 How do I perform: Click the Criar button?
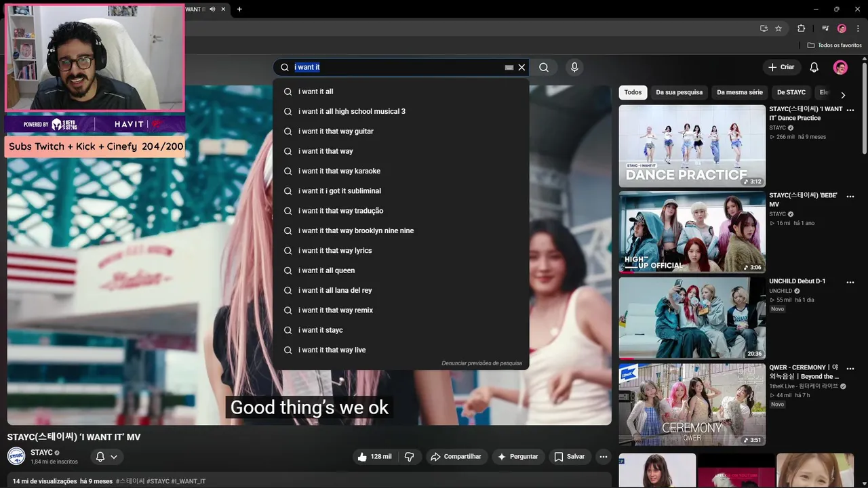point(781,67)
